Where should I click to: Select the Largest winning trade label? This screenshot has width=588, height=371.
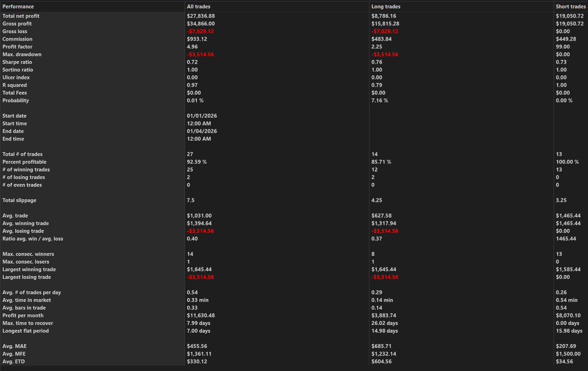coord(29,270)
